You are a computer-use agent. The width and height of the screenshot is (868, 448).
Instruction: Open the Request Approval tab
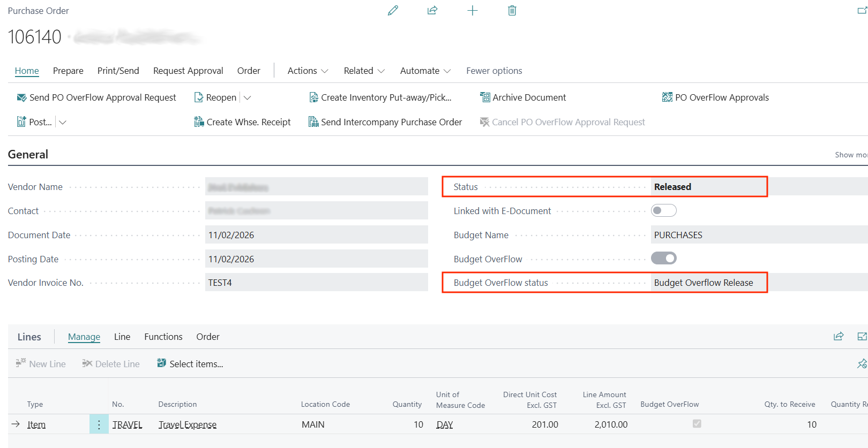point(188,71)
